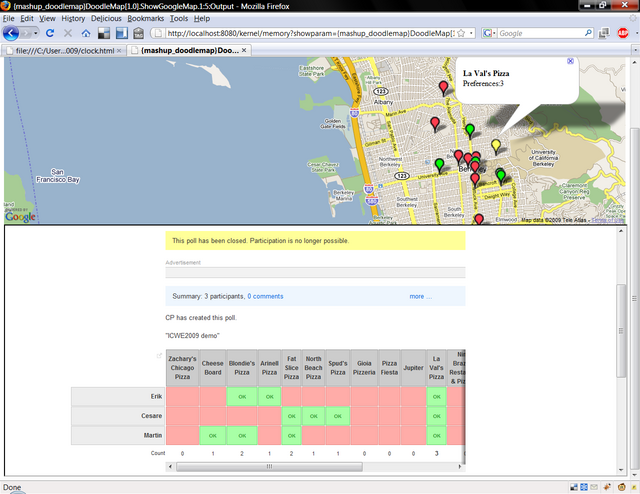The width and height of the screenshot is (640, 494).
Task: Click Erik's OK cell for Blondie's Pizza
Action: click(242, 396)
